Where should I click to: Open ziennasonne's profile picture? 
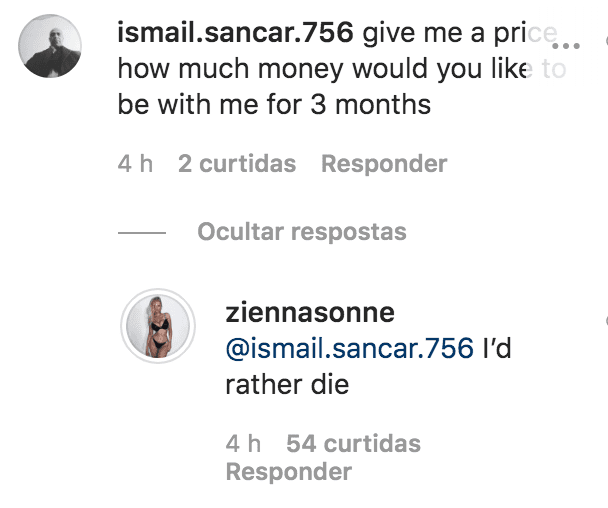click(x=157, y=326)
